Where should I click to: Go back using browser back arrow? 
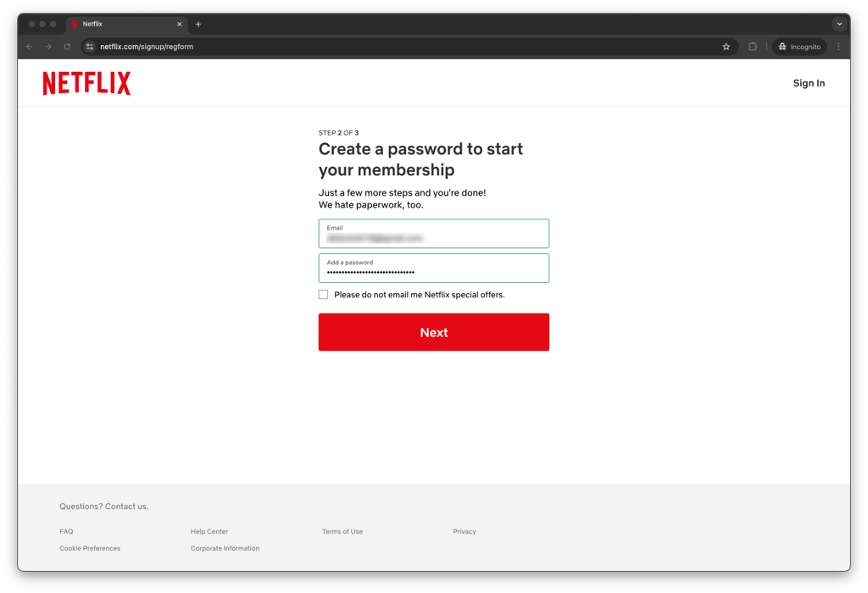point(30,47)
